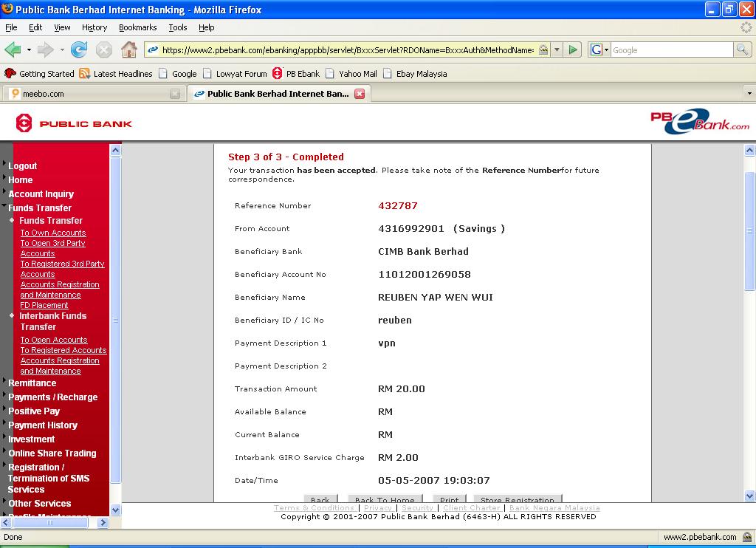
Task: Click the Forward arrow in the toolbar
Action: [x=46, y=49]
